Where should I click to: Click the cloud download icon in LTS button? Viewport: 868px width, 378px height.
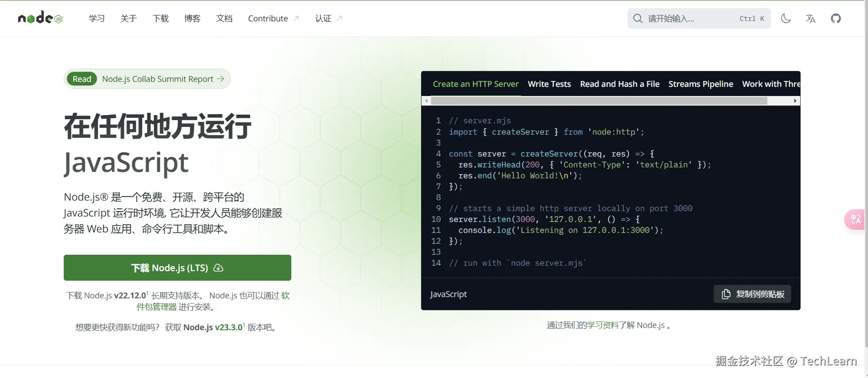218,267
